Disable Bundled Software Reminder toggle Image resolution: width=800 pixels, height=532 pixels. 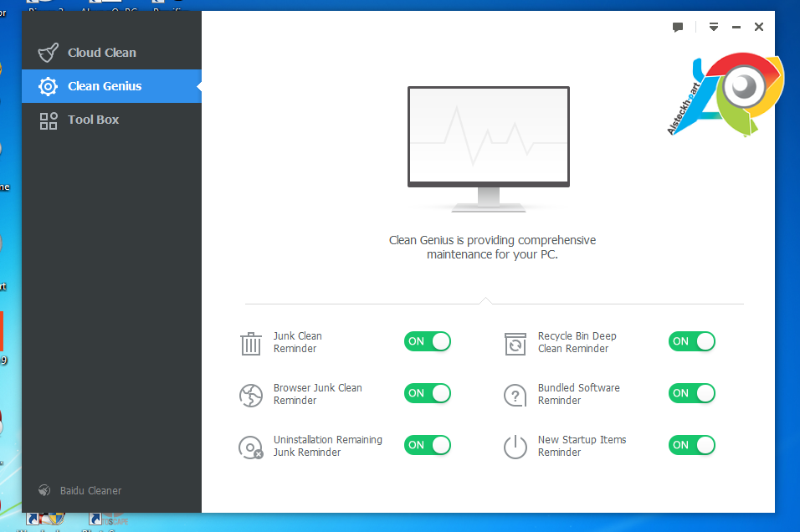click(x=692, y=393)
